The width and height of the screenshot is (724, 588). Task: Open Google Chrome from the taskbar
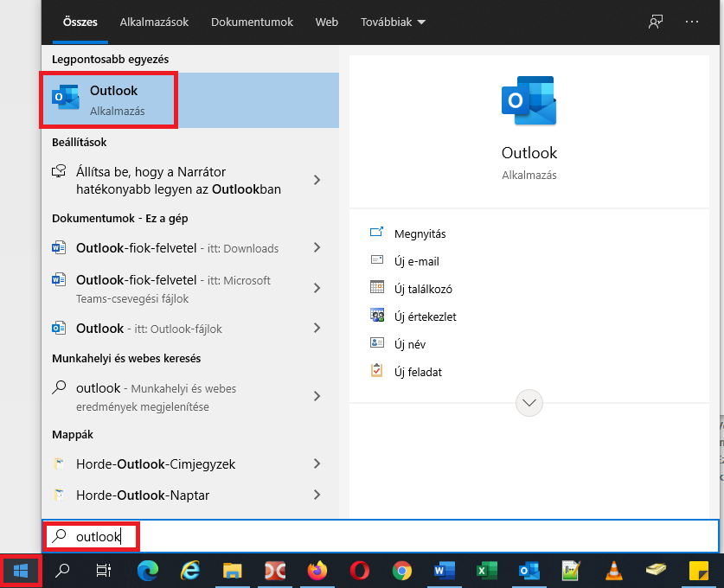(401, 571)
